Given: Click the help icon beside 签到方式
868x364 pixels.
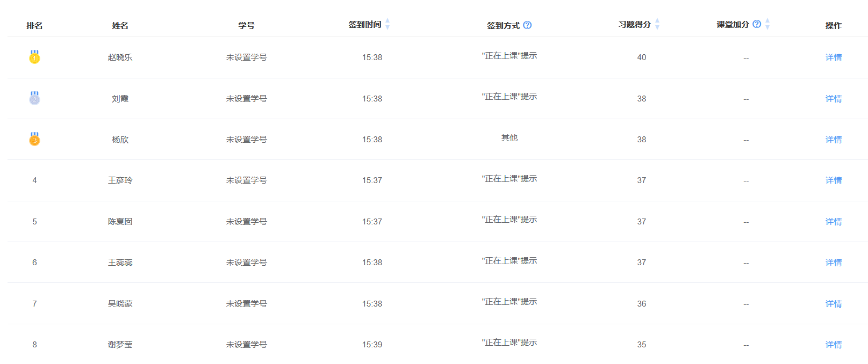Looking at the screenshot, I should coord(527,25).
